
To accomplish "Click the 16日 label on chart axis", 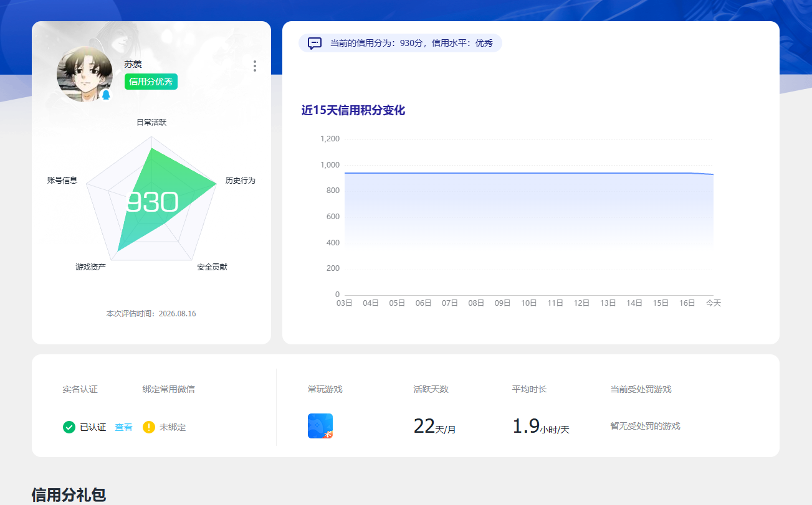I will coord(687,303).
